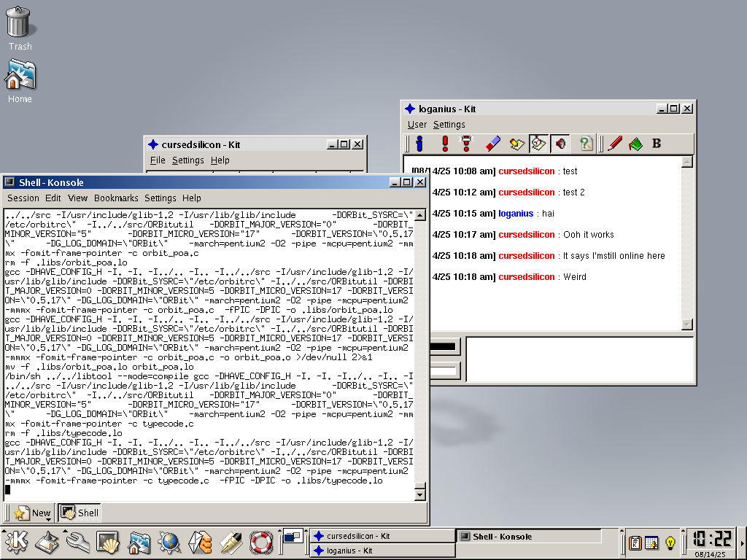Open the Konqueror globe web browser

tap(169, 542)
